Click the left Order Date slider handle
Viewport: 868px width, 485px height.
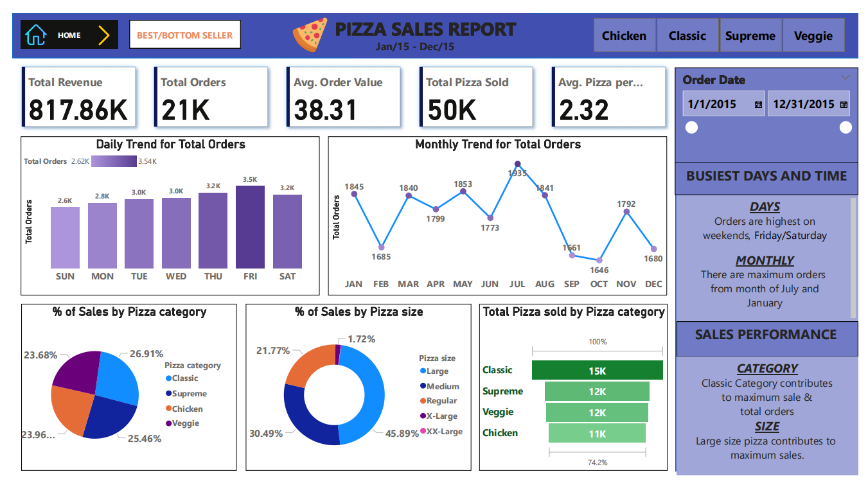[691, 128]
